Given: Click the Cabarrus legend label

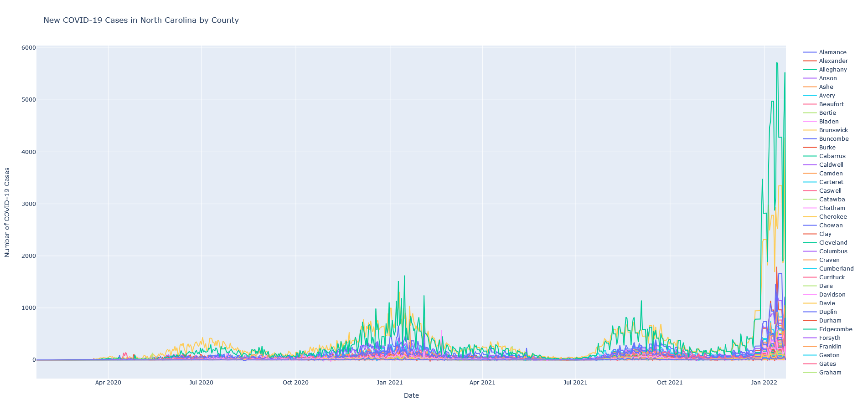Looking at the screenshot, I should (x=832, y=156).
